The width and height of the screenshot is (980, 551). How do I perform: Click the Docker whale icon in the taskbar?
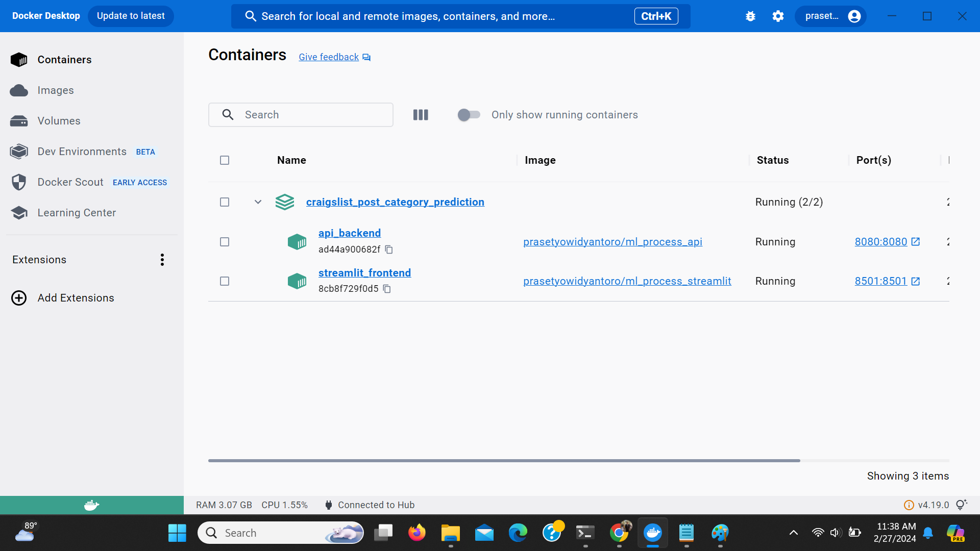click(x=653, y=533)
